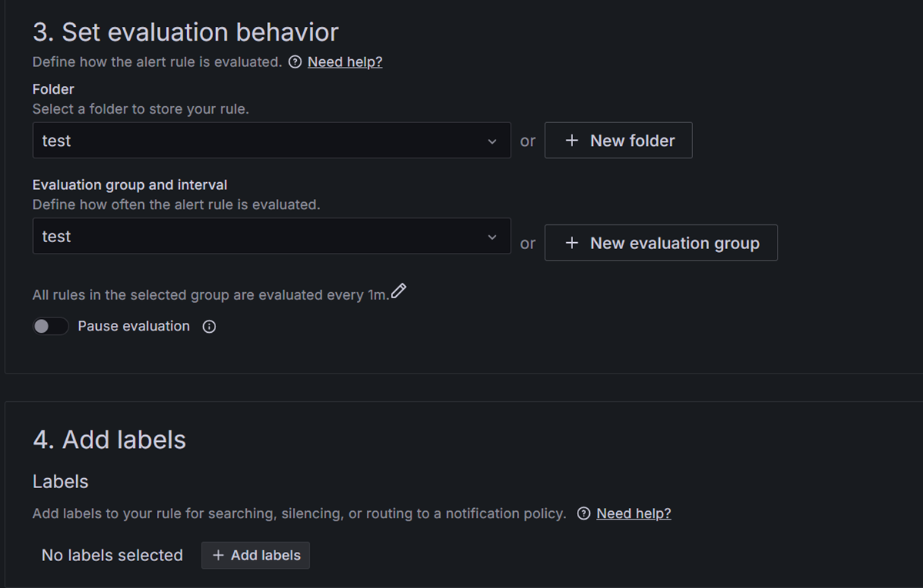Expand the Folder dropdown chevron
923x588 pixels.
(x=492, y=141)
